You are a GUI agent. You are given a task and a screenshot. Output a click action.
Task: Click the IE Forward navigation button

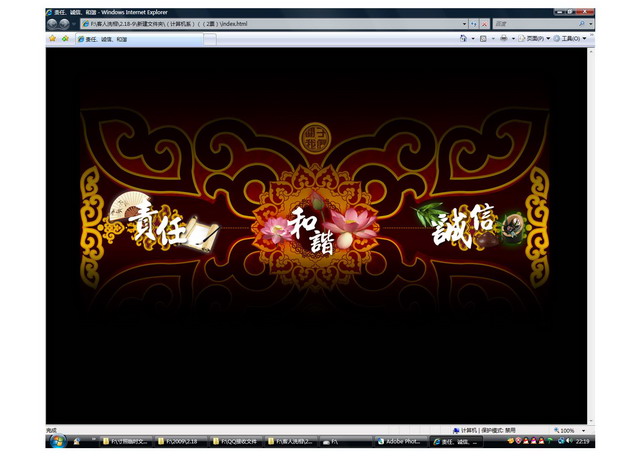pyautogui.click(x=64, y=22)
